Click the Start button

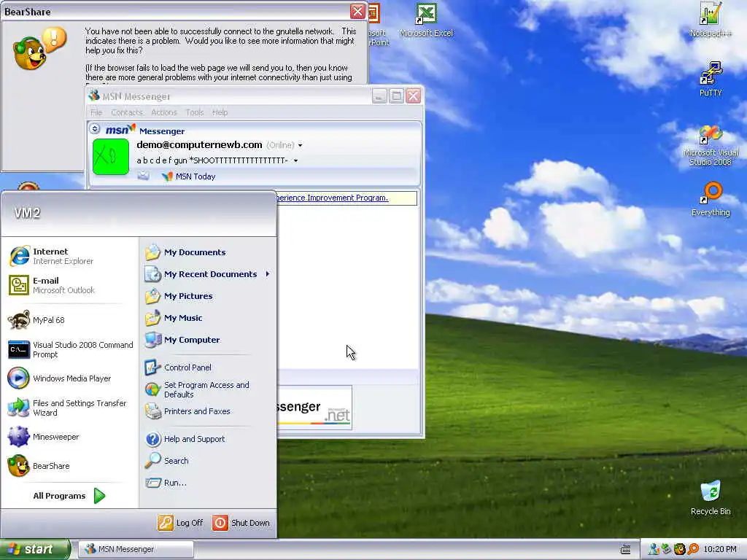(x=35, y=549)
